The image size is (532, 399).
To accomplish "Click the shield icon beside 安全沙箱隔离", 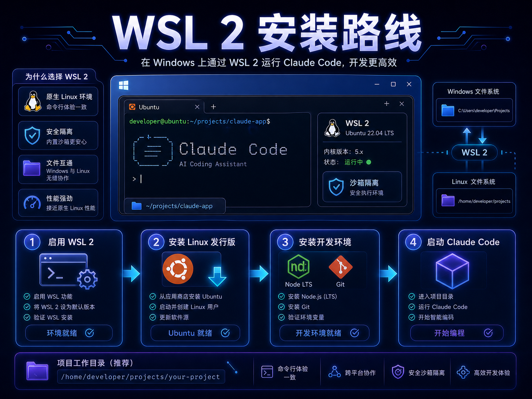I will (398, 372).
